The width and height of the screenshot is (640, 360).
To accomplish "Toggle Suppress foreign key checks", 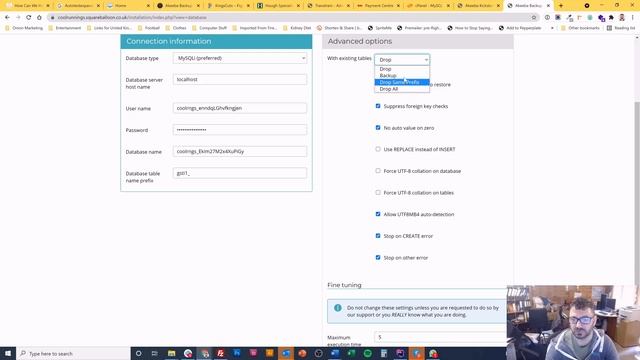I will pos(378,106).
